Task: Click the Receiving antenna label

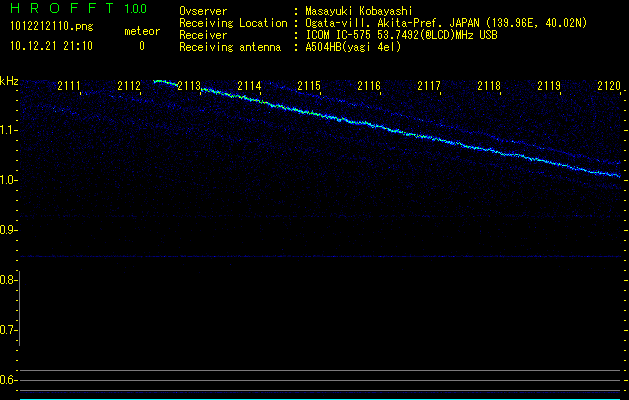Action: pos(230,47)
